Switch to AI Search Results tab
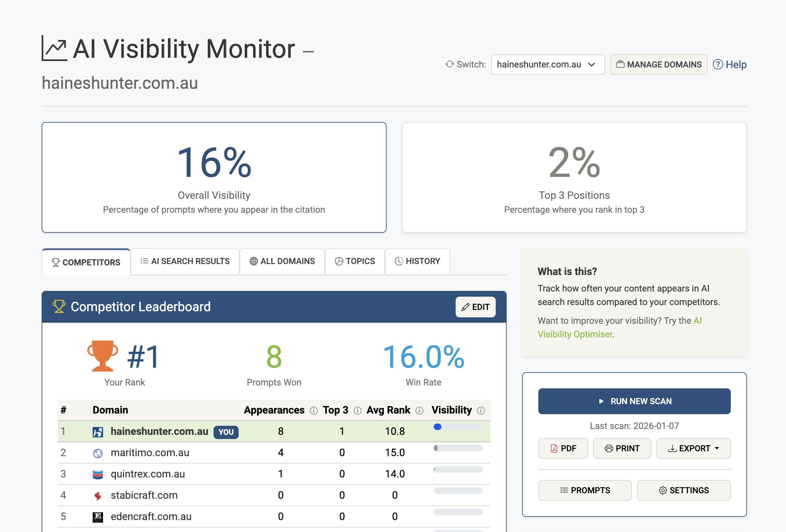 (x=185, y=261)
